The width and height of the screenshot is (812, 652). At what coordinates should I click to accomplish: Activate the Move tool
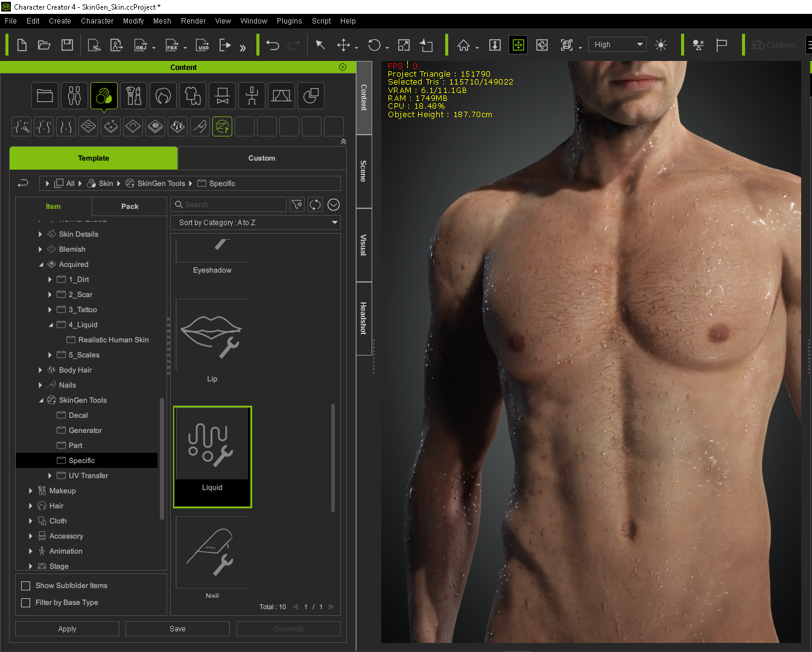click(x=343, y=45)
